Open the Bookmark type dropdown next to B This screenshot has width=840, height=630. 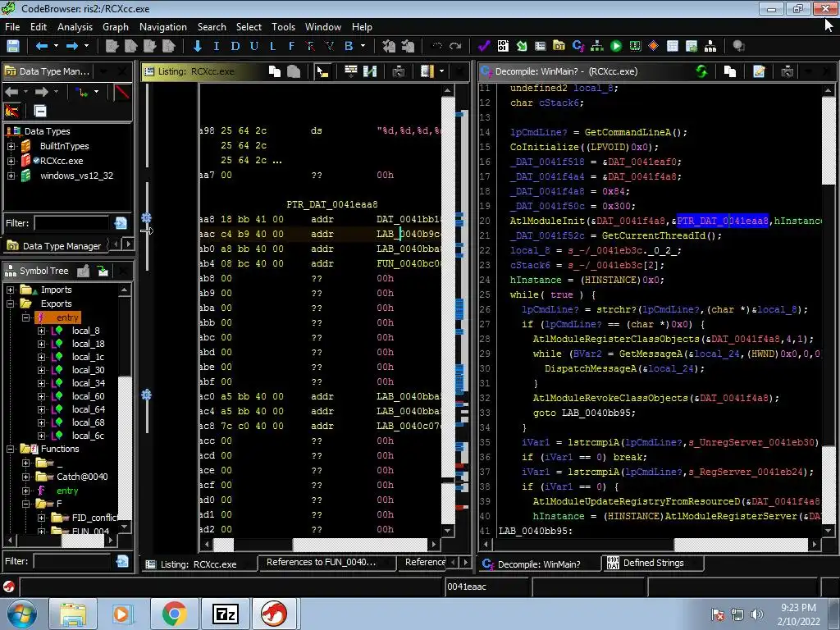(x=363, y=46)
